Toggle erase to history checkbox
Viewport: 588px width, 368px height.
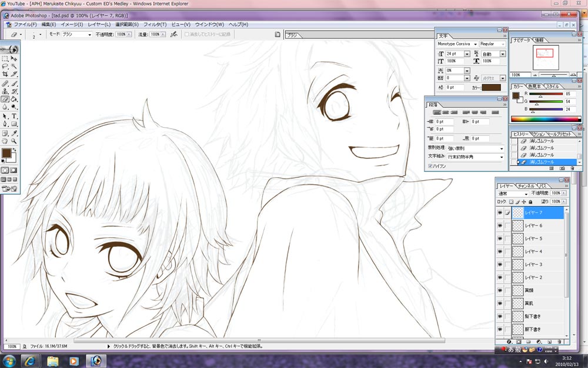(x=186, y=34)
